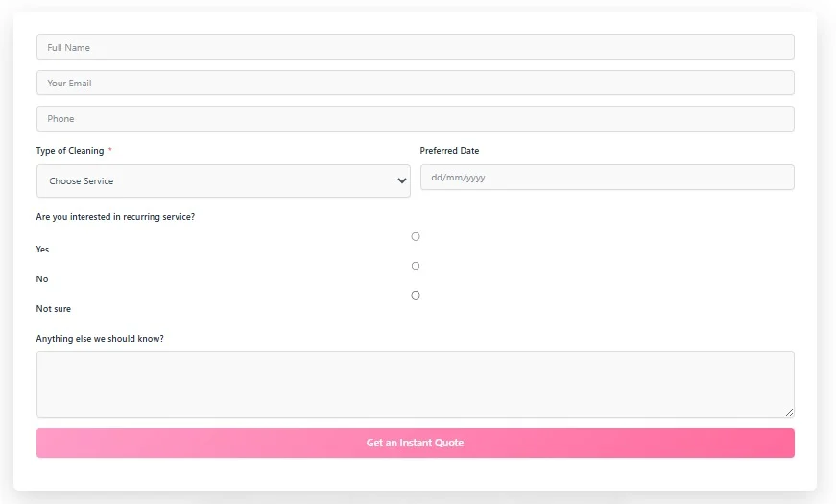The height and width of the screenshot is (504, 836).
Task: Click the Anything else we should know textarea
Action: pos(416,384)
